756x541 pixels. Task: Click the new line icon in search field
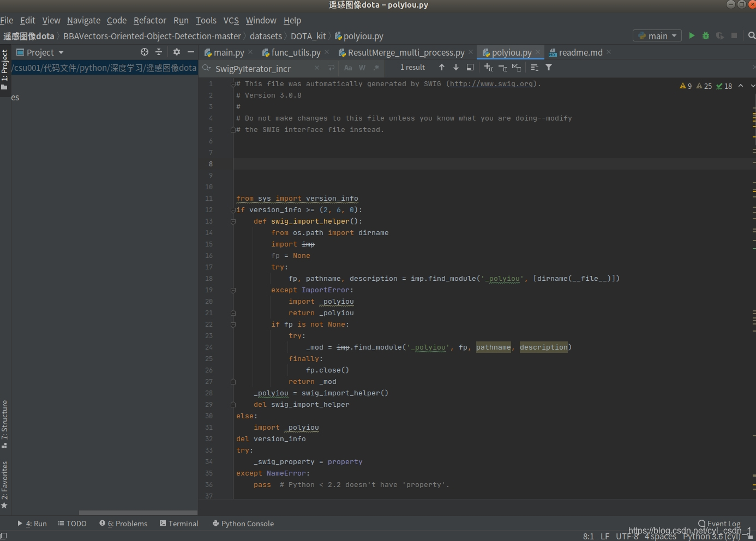click(331, 68)
